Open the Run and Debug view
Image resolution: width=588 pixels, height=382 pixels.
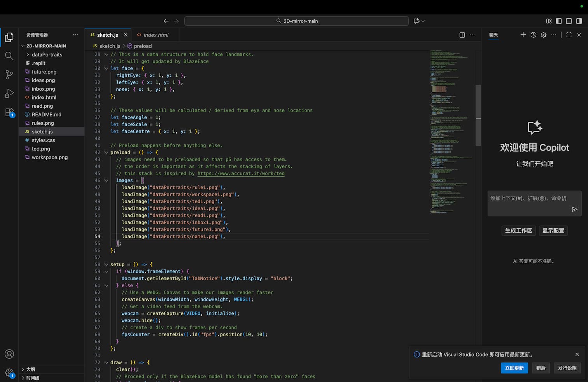tap(9, 93)
